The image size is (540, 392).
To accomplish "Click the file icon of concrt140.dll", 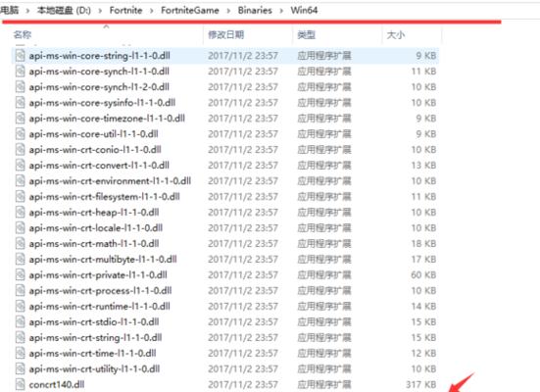I will pos(21,385).
